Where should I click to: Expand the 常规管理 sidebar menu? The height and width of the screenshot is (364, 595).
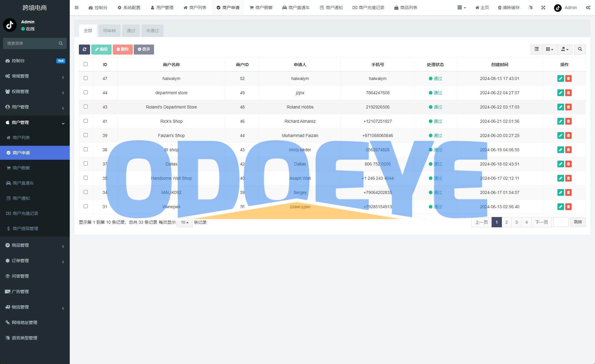[35, 76]
